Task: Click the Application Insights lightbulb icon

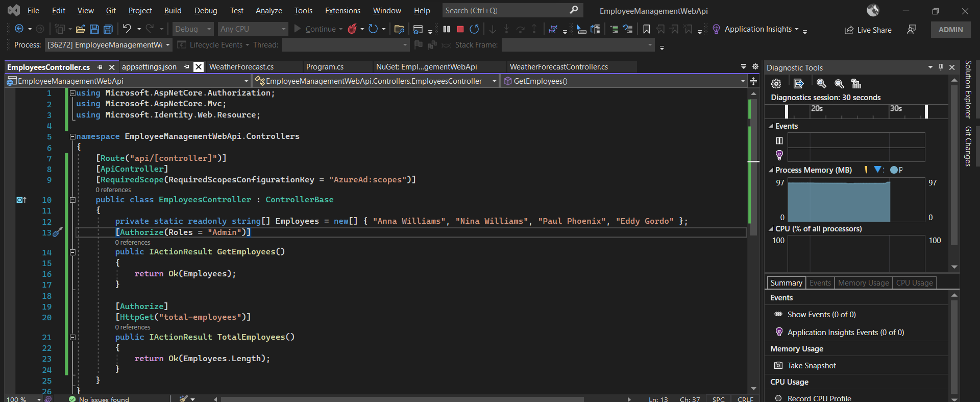Action: pos(716,29)
